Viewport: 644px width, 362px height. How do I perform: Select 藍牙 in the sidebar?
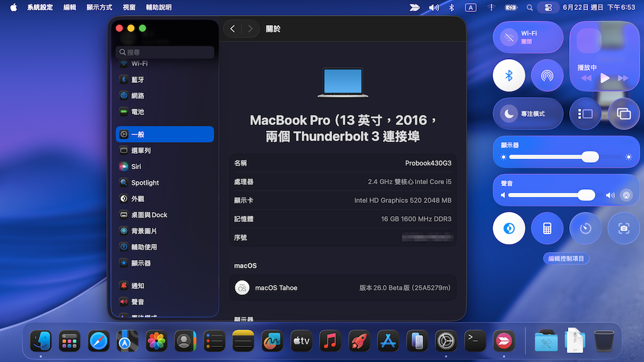[165, 80]
